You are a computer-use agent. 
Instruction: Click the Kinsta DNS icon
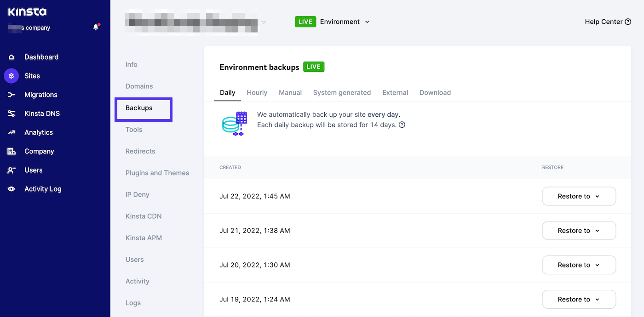[11, 113]
